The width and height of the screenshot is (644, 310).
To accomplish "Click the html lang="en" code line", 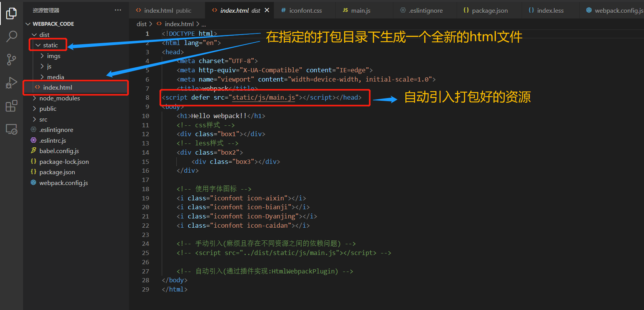I will pyautogui.click(x=191, y=43).
